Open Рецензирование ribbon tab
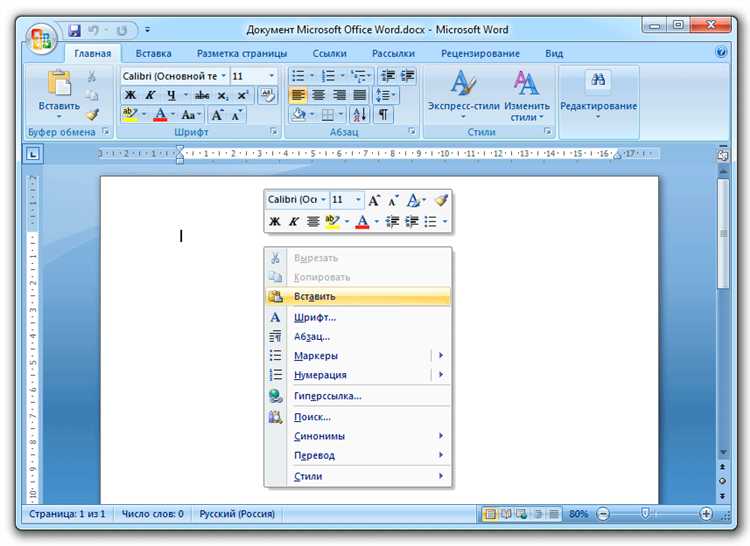The image size is (750, 546). (480, 54)
